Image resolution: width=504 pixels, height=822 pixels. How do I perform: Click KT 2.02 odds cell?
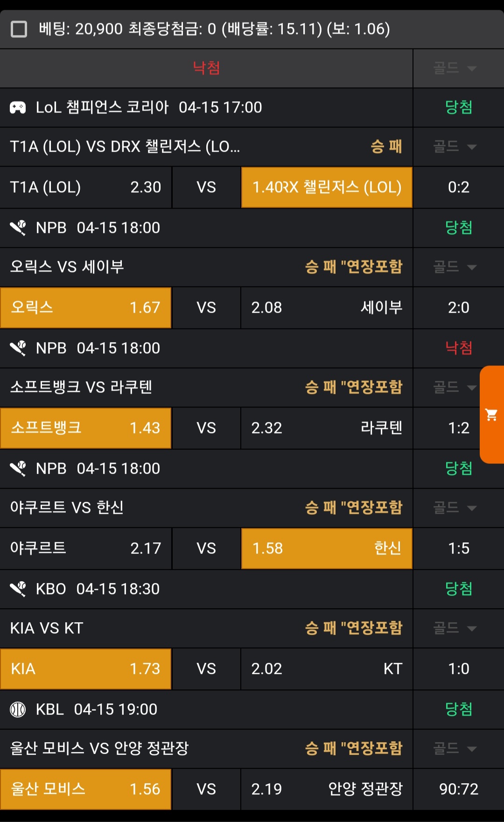point(327,669)
